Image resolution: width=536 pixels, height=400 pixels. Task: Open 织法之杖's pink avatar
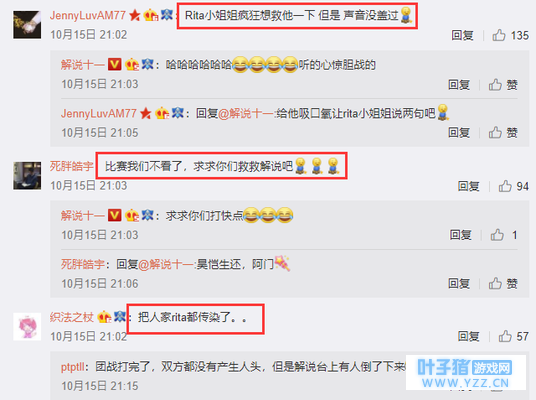[27, 326]
